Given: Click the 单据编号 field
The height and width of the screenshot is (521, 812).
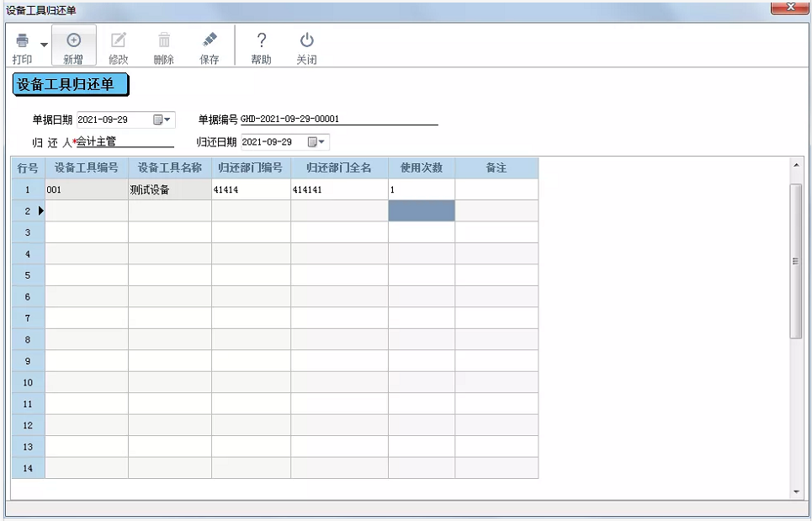Looking at the screenshot, I should pyautogui.click(x=339, y=120).
